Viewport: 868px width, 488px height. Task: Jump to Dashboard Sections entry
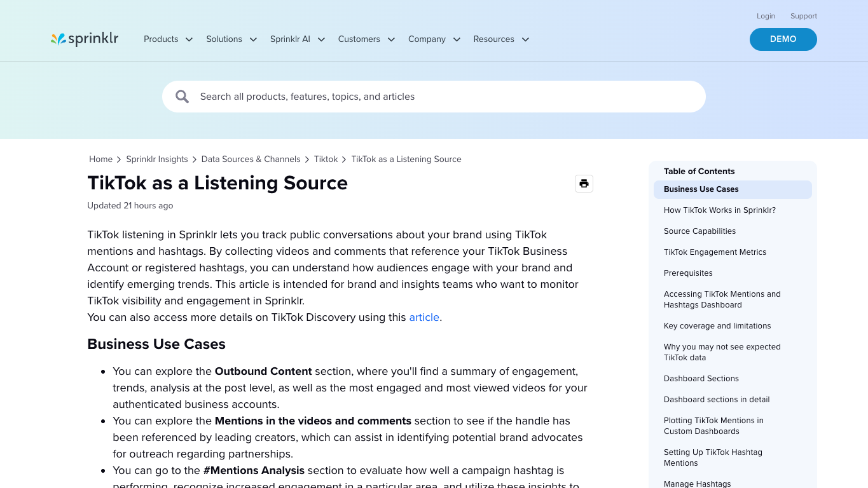[x=701, y=379]
